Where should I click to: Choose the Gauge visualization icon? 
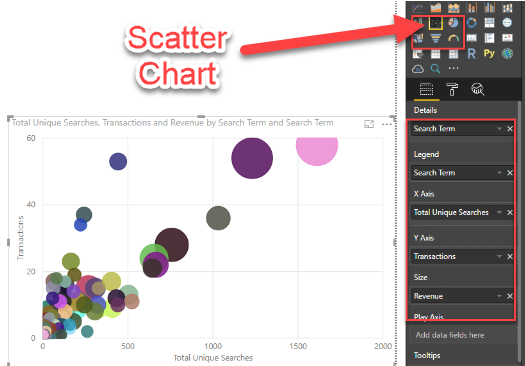click(x=453, y=38)
